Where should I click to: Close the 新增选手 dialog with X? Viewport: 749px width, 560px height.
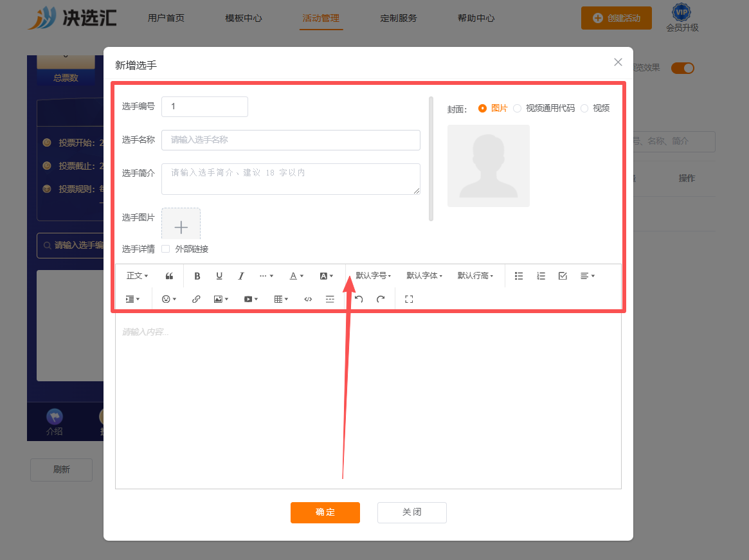coord(618,62)
